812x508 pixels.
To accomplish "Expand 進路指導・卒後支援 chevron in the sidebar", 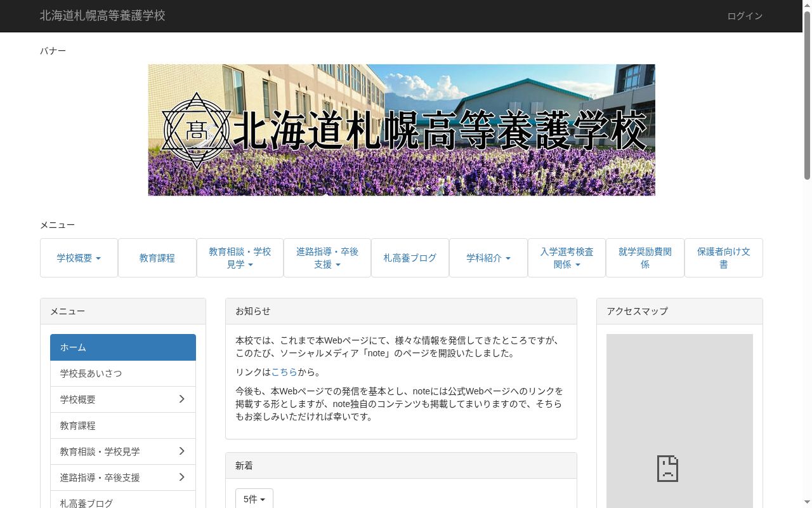I will point(181,477).
